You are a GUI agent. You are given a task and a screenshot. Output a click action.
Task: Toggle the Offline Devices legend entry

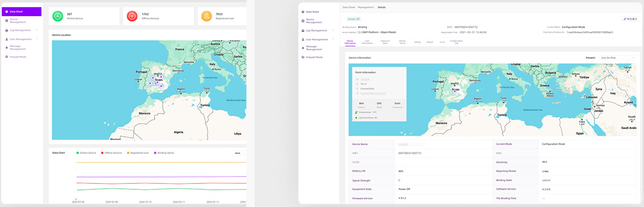[112, 153]
